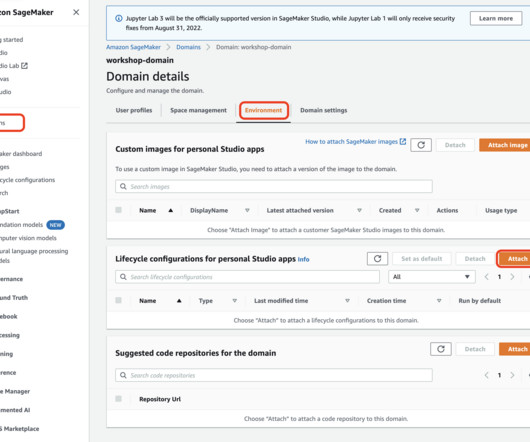The width and height of the screenshot is (530, 442).
Task: Refresh Suggested code repositories list
Action: tap(441, 349)
